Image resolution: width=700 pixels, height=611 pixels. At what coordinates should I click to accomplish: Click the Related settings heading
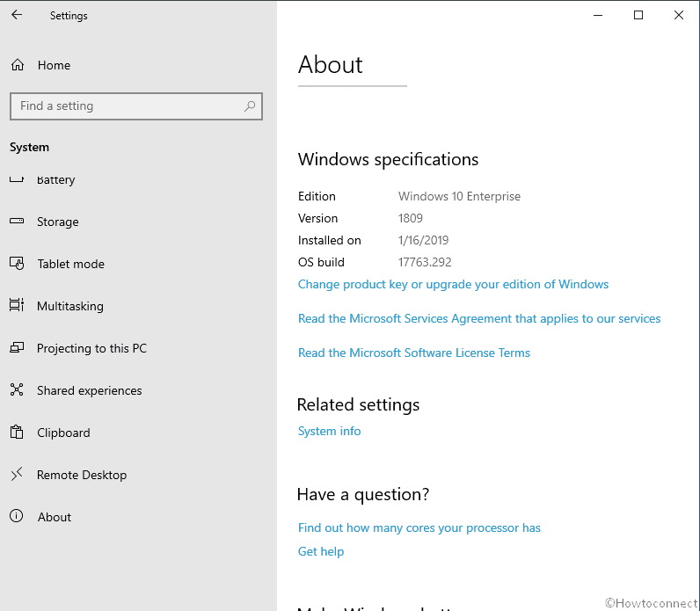click(x=358, y=404)
